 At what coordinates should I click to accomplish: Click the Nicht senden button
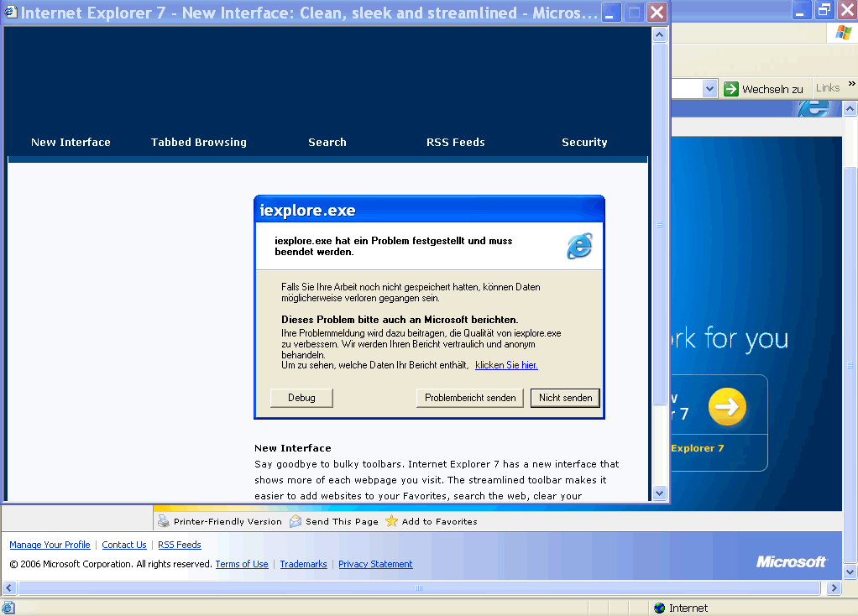(565, 398)
